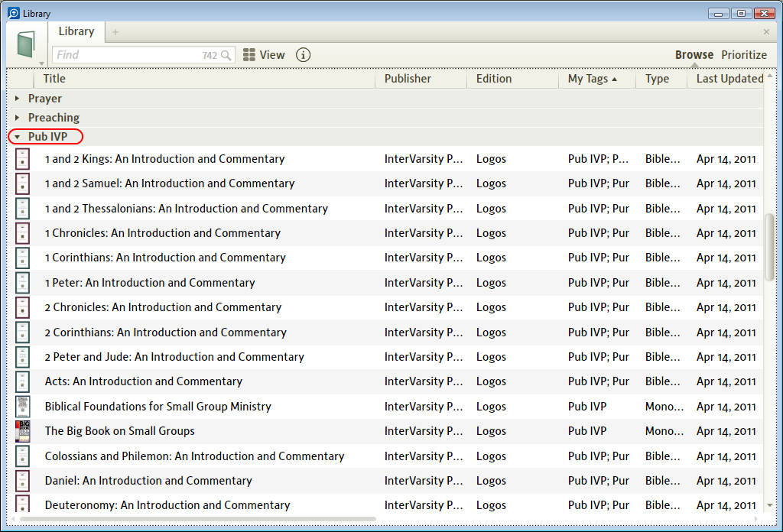Open Acts: An Introduction and Commentary
The width and height of the screenshot is (783, 532).
tap(143, 381)
